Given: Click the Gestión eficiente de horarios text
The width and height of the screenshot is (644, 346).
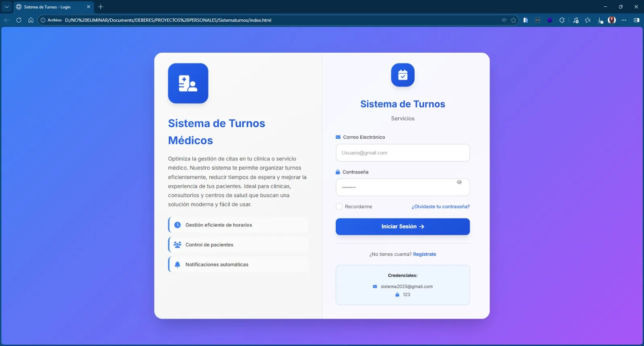Looking at the screenshot, I should pyautogui.click(x=219, y=225).
